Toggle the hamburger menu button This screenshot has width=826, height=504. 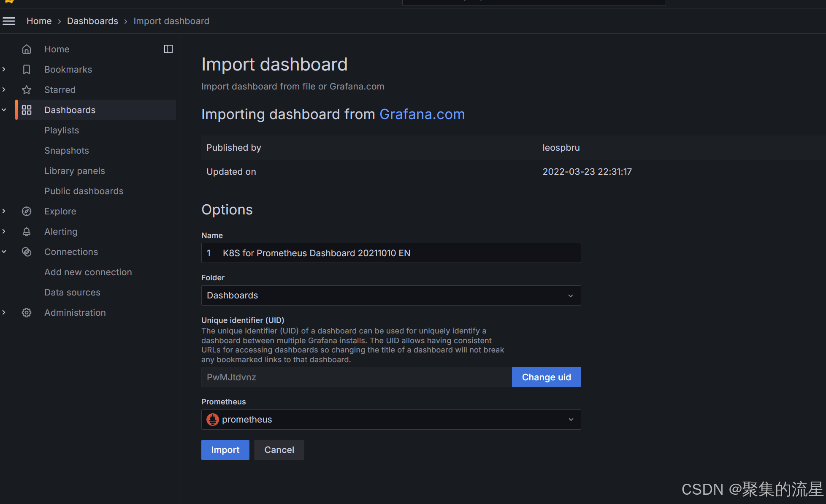[9, 21]
